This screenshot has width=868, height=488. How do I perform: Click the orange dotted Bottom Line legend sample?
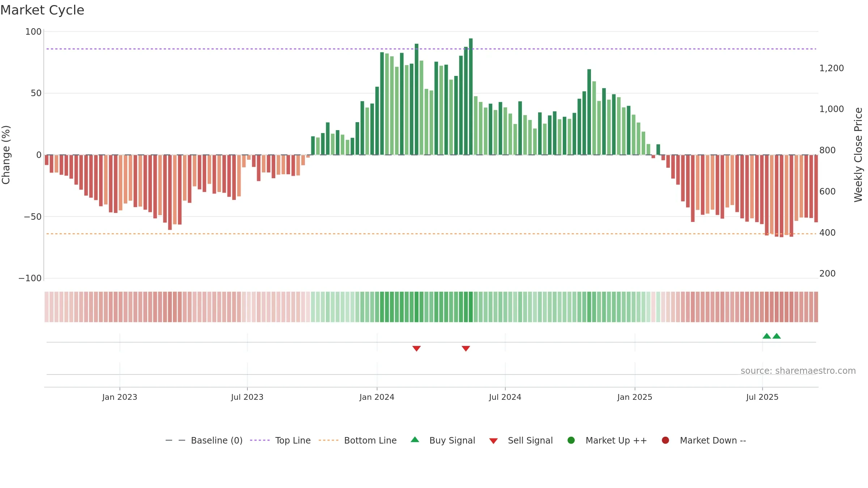(x=328, y=440)
